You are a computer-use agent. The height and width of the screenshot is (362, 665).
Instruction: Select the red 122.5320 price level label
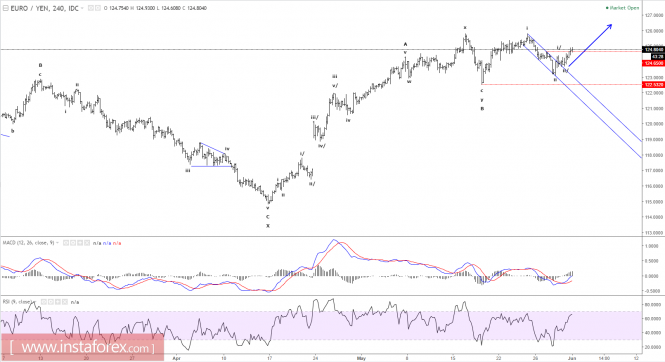tap(654, 85)
